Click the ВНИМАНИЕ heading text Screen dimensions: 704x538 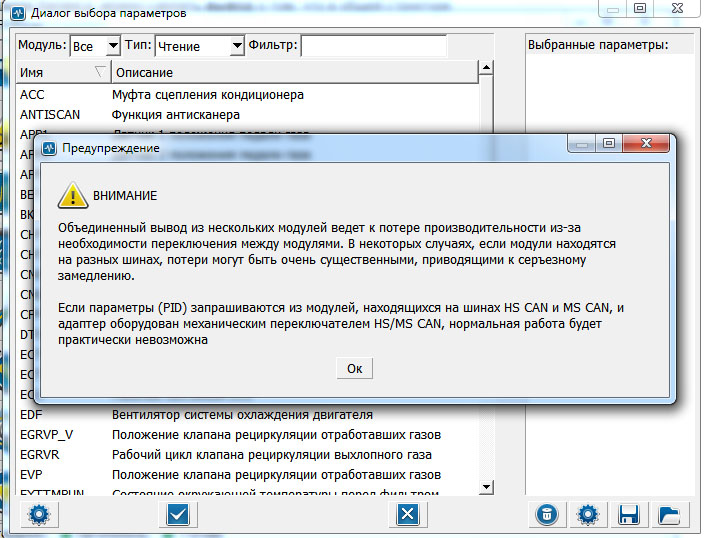(x=125, y=196)
